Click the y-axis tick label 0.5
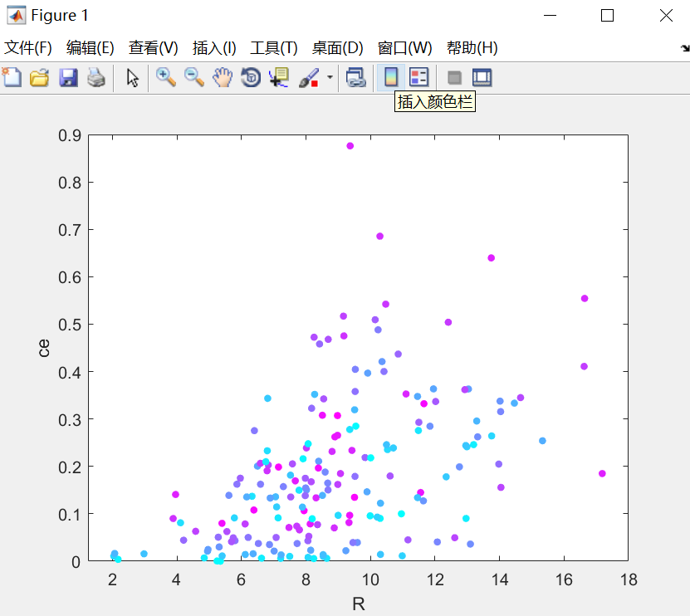 (x=70, y=325)
